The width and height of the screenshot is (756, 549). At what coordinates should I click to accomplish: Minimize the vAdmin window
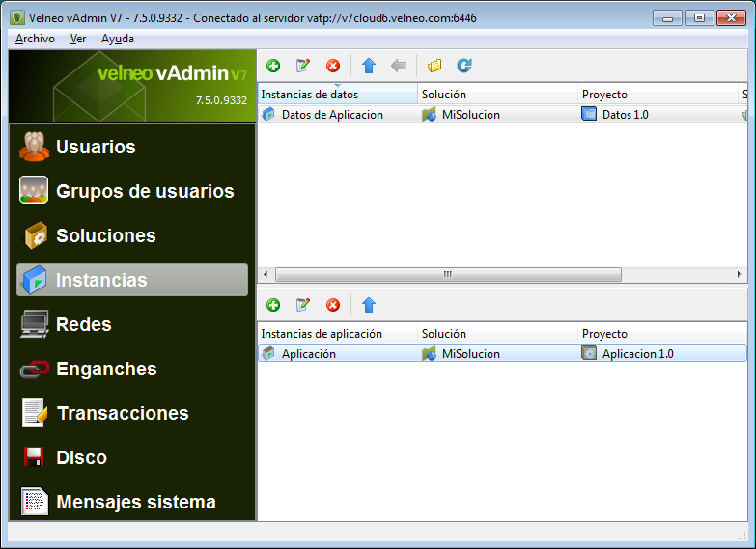click(668, 18)
